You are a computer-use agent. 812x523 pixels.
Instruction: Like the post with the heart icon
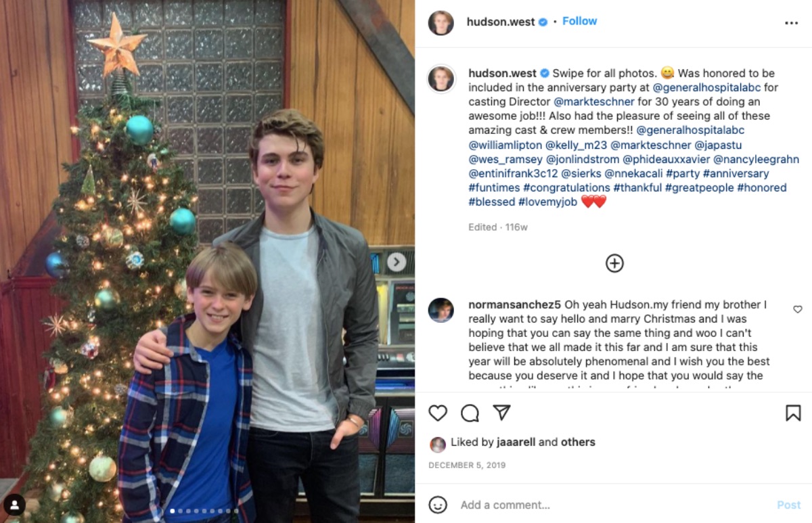(438, 413)
